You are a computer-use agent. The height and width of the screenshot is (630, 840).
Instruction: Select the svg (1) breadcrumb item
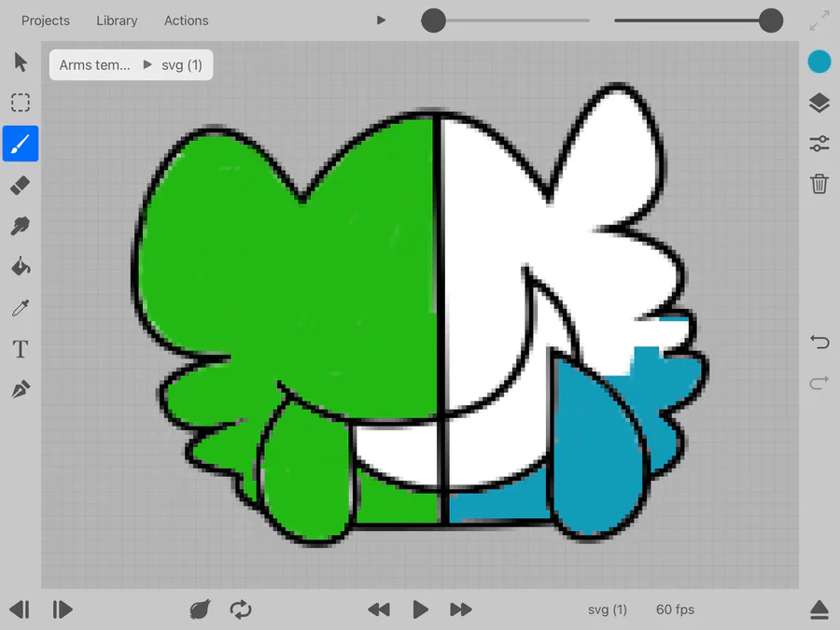point(182,64)
